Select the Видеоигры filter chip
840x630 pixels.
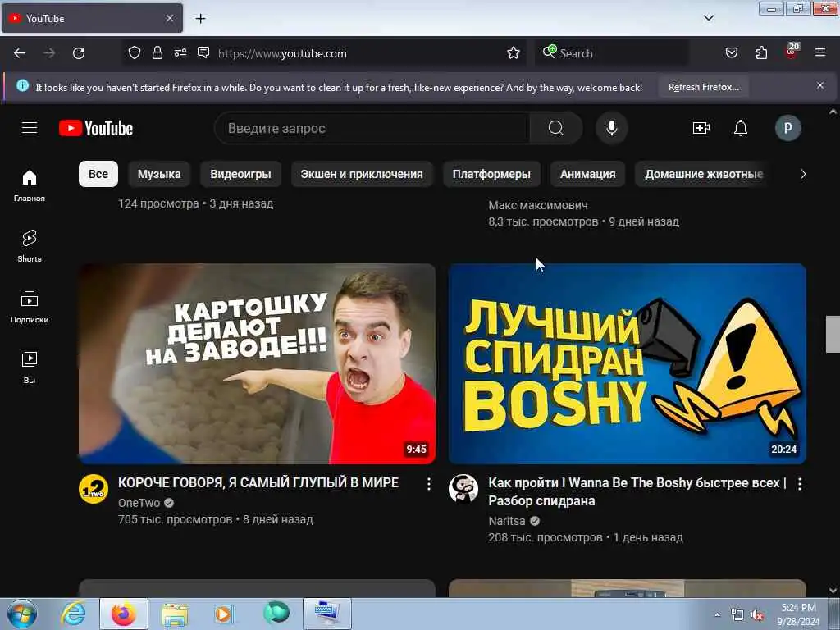[240, 174]
